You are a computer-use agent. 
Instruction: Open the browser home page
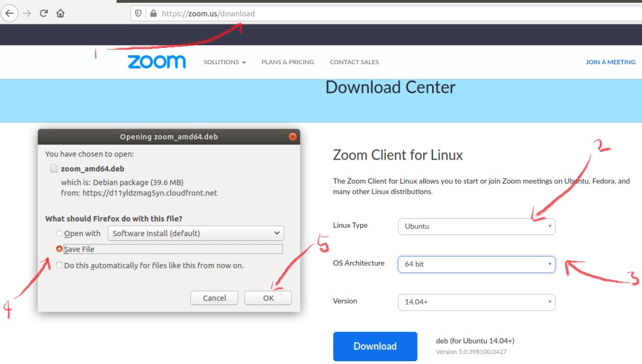(61, 13)
